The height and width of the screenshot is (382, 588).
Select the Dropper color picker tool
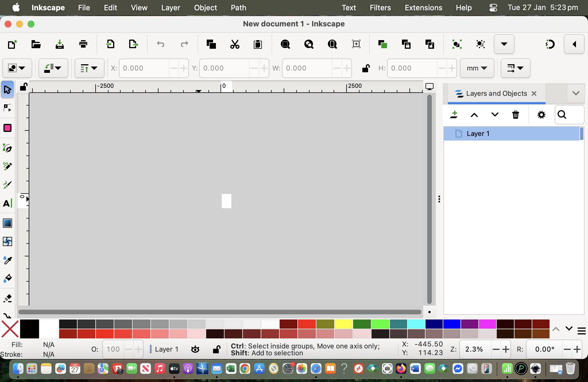(x=7, y=260)
